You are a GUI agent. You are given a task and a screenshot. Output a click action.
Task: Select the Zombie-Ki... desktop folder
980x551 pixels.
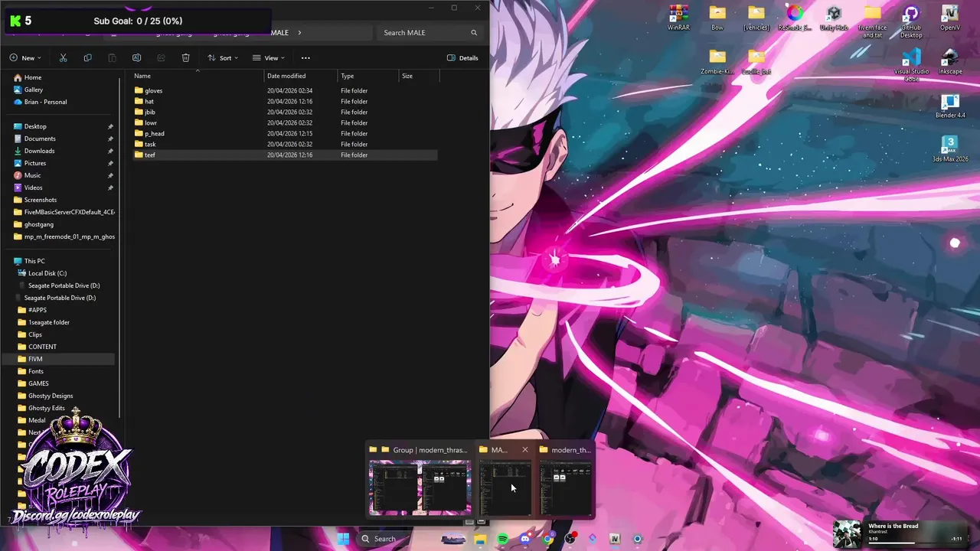point(717,62)
